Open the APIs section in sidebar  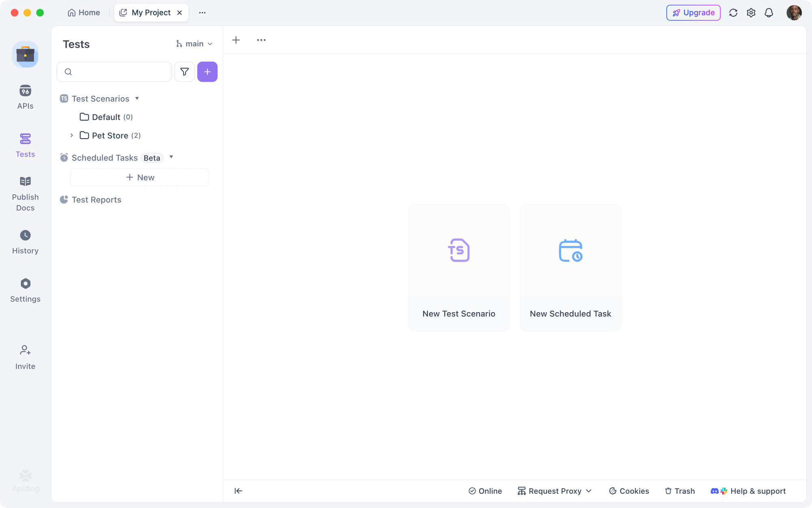pyautogui.click(x=25, y=97)
